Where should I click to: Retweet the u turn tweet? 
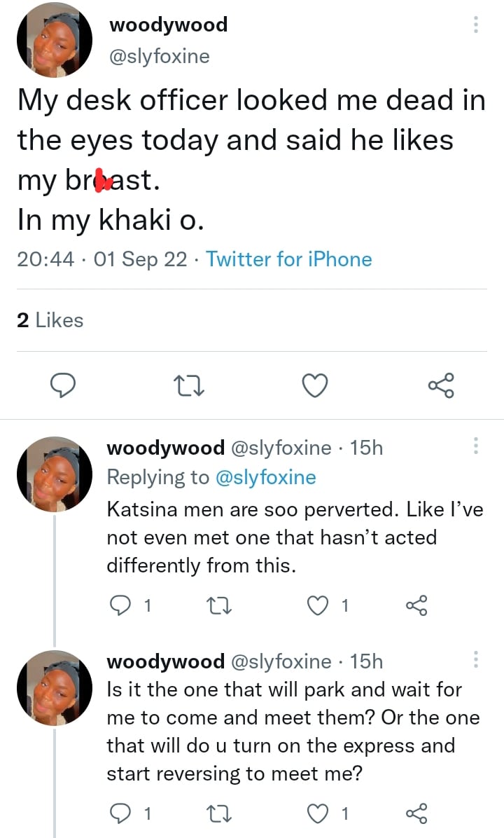[x=223, y=813]
